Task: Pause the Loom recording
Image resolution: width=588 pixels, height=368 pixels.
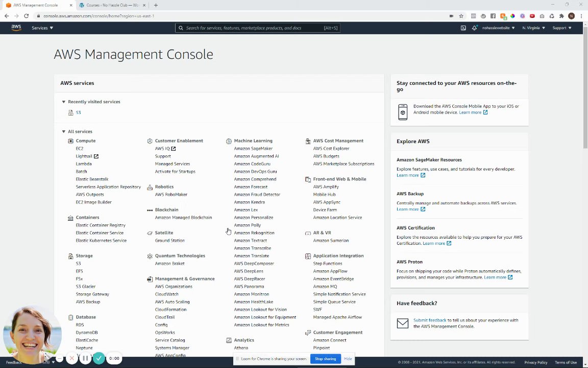Action: point(85,358)
